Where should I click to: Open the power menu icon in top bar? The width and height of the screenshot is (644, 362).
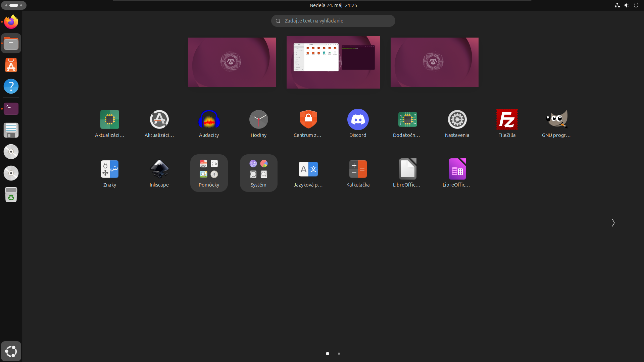point(636,5)
